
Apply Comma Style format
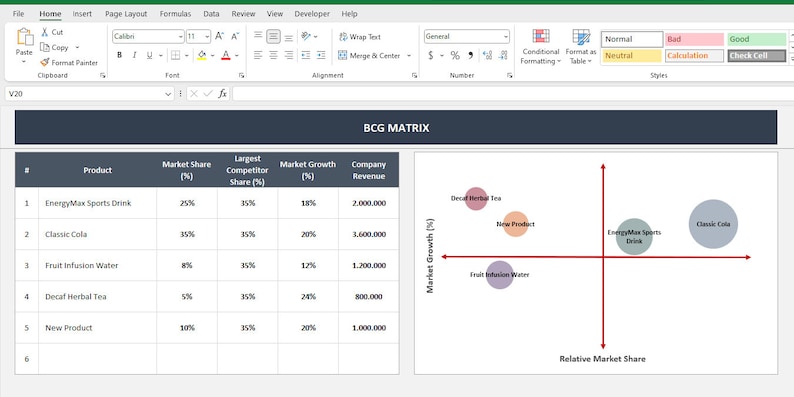click(470, 55)
